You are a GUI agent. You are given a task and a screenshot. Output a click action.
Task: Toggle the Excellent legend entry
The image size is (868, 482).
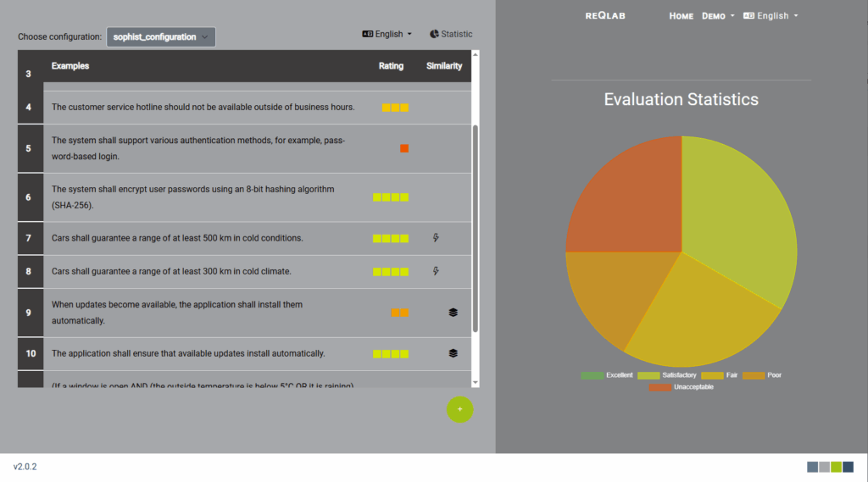[607, 375]
